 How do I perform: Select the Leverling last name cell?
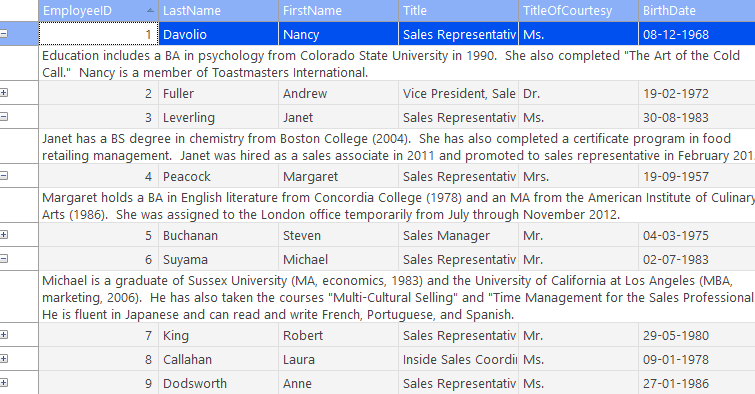(219, 118)
